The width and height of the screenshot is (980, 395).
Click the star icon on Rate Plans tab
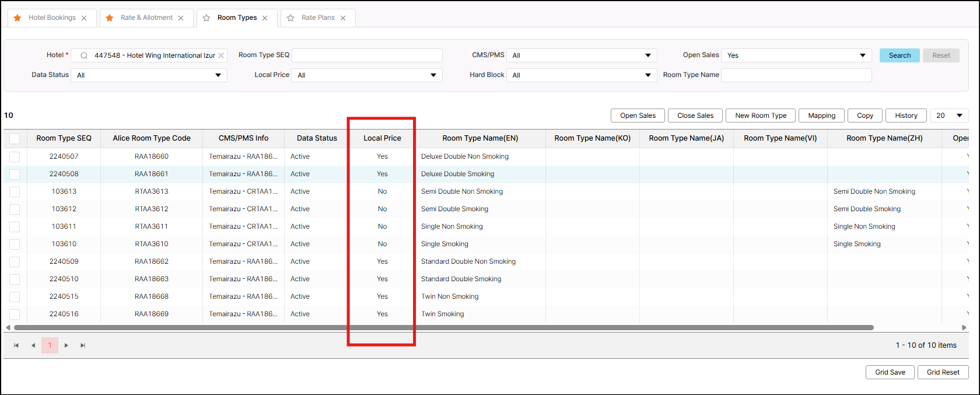pyautogui.click(x=290, y=18)
